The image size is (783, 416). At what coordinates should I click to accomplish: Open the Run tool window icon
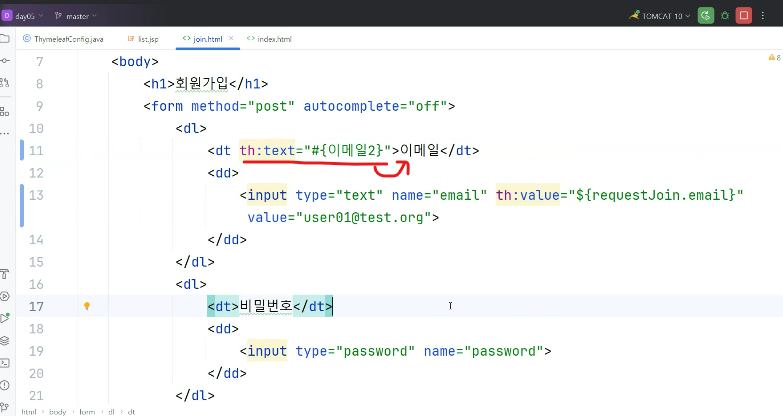4,318
